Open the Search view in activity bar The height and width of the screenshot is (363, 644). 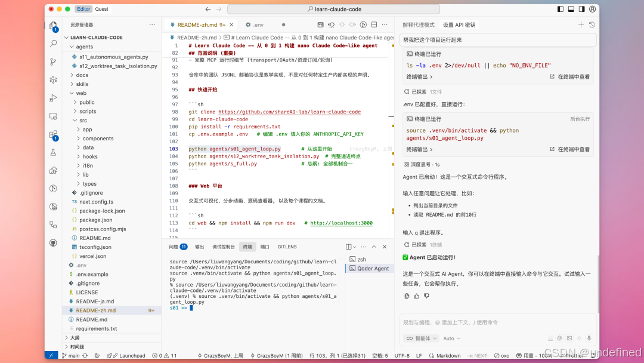tap(53, 44)
